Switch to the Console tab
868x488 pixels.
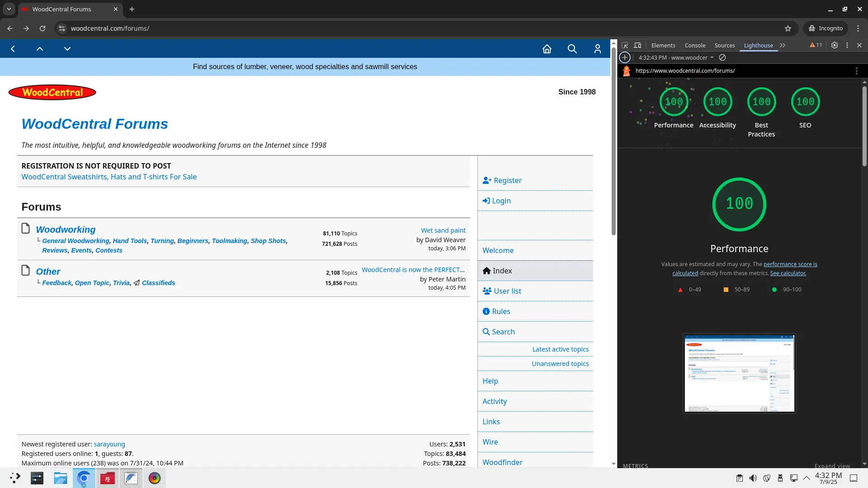pyautogui.click(x=695, y=45)
